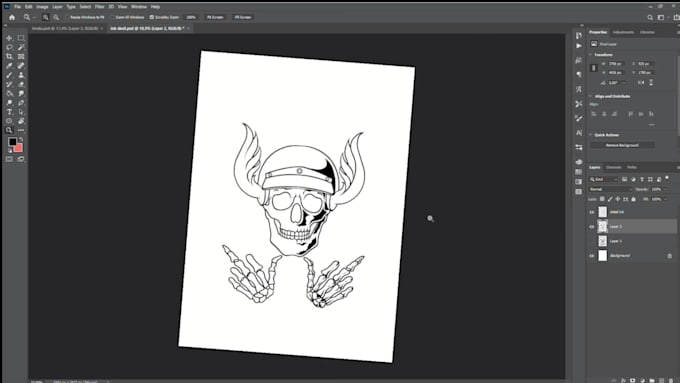Click the Fill Screen button
Image resolution: width=680 pixels, height=383 pixels.
[243, 17]
